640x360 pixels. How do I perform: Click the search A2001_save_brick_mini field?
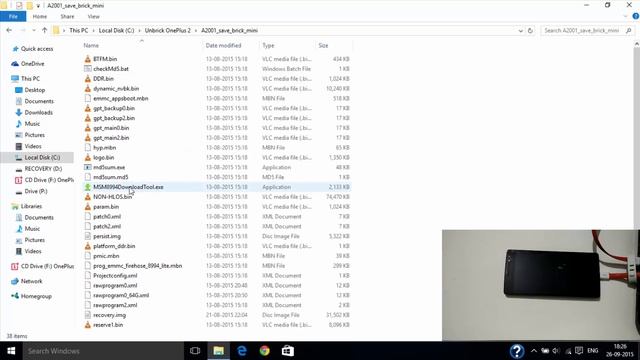(587, 31)
